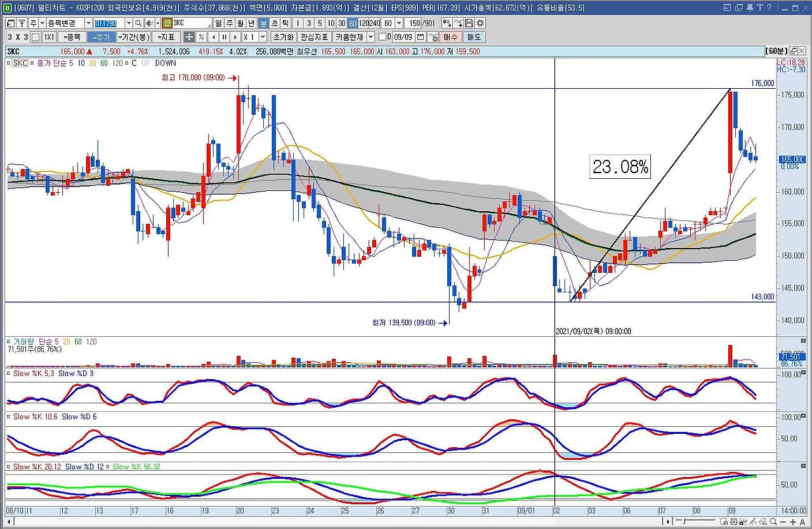812x529 pixels.
Task: Click the chart tool icon beside calendar
Action: 433,37
